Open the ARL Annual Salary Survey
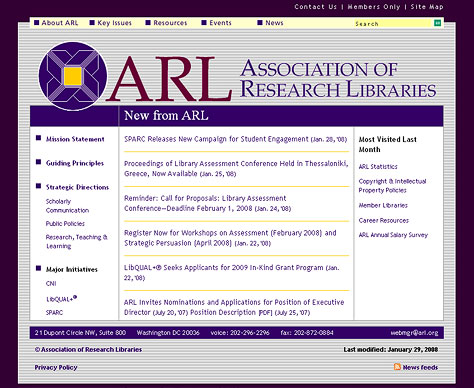 coord(393,235)
